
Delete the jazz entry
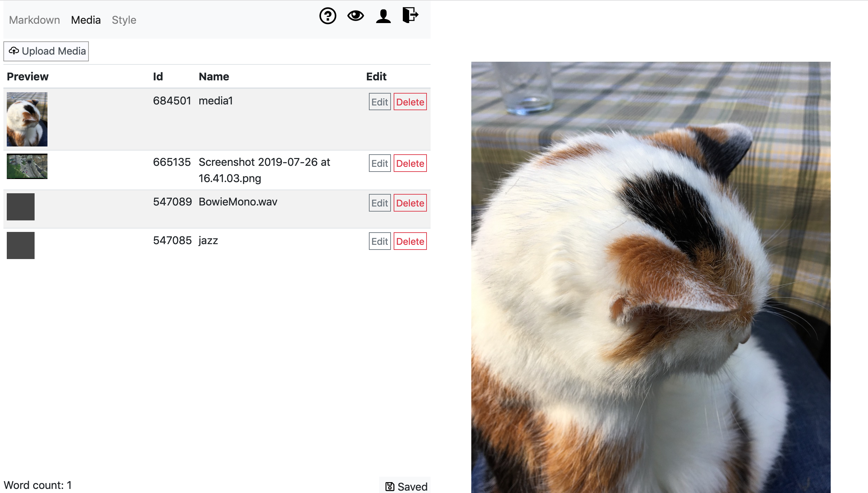410,241
